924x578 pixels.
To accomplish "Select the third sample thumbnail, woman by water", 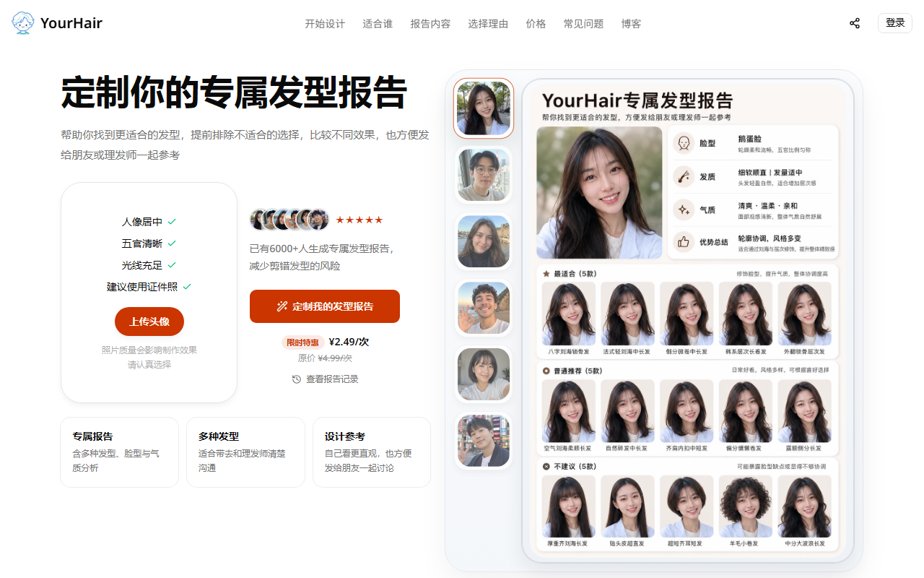I will (x=484, y=241).
